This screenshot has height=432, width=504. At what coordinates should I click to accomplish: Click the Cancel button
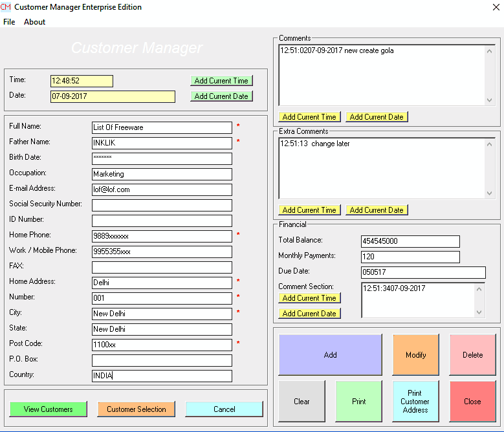(x=224, y=409)
